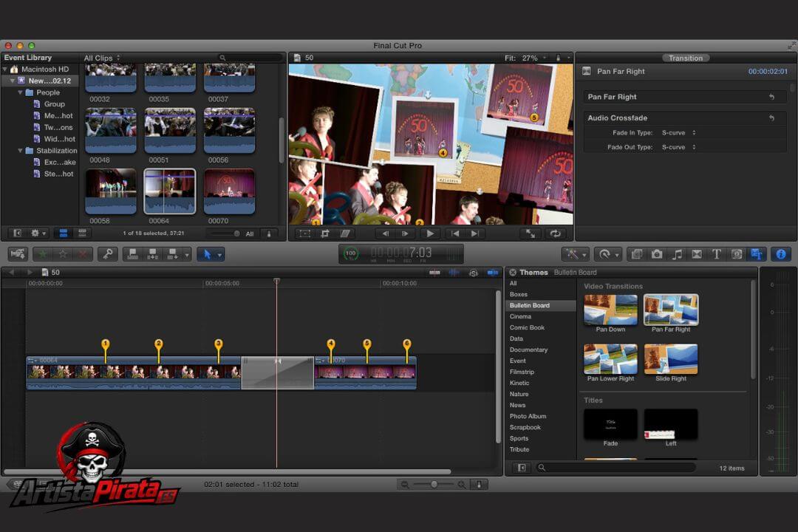Choose the Slide Right transition thumbnail
The height and width of the screenshot is (532, 798).
pos(671,359)
